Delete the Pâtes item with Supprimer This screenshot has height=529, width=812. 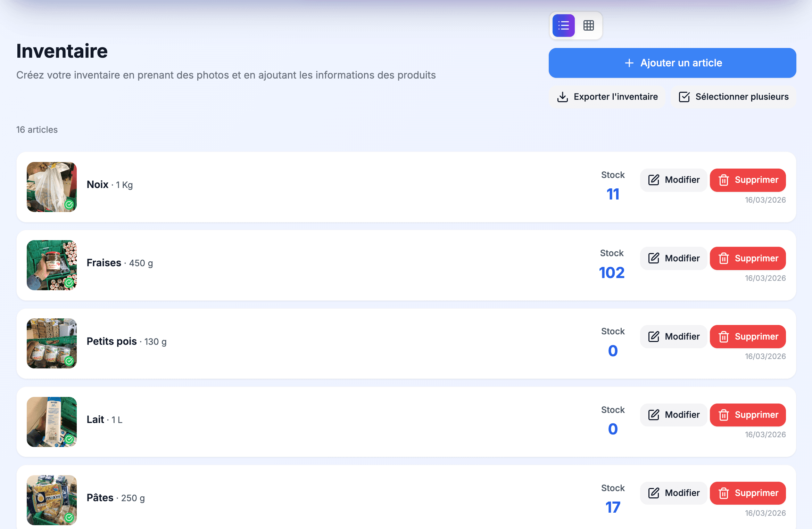[748, 493]
